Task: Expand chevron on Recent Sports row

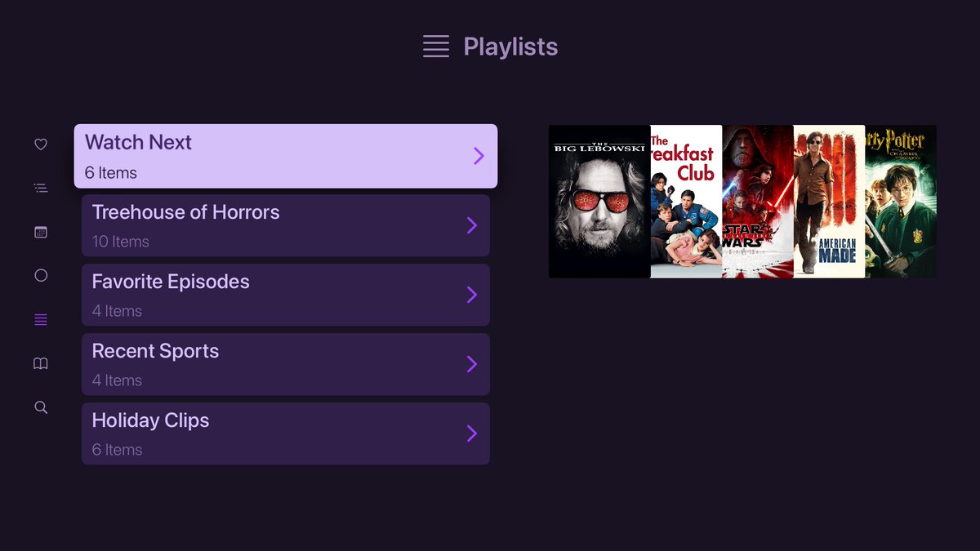Action: 472,364
